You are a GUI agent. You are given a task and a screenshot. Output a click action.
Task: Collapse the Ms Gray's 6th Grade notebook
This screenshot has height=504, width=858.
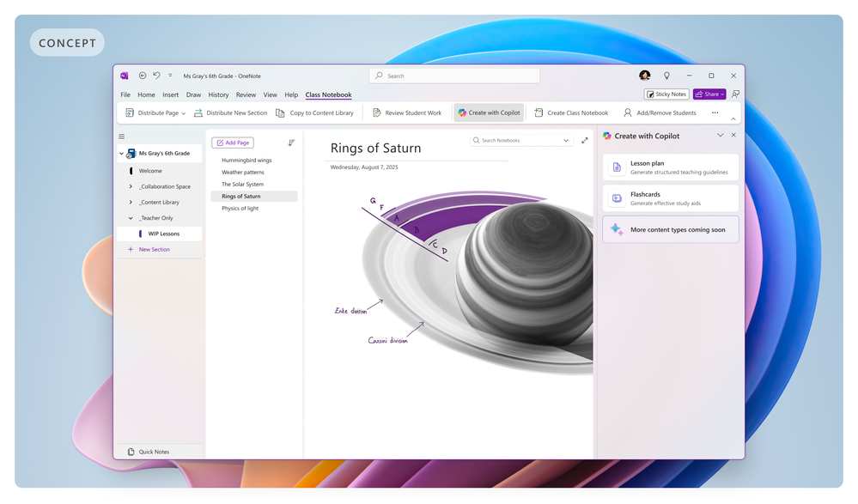[x=121, y=154]
